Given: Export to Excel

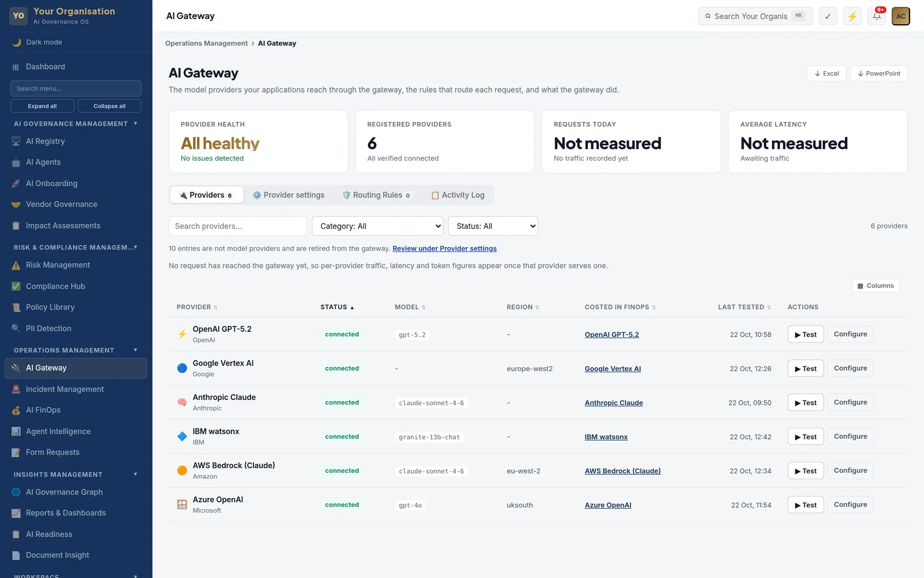Looking at the screenshot, I should click(826, 73).
